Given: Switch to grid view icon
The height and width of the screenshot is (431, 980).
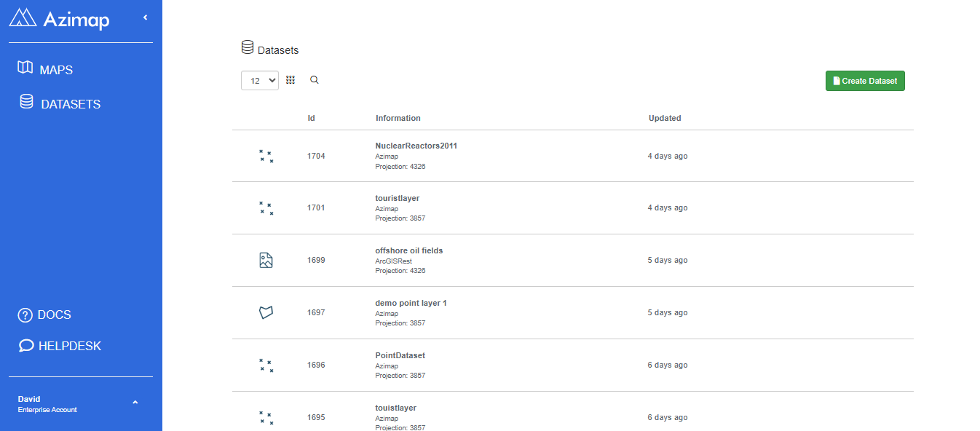Looking at the screenshot, I should (x=291, y=80).
